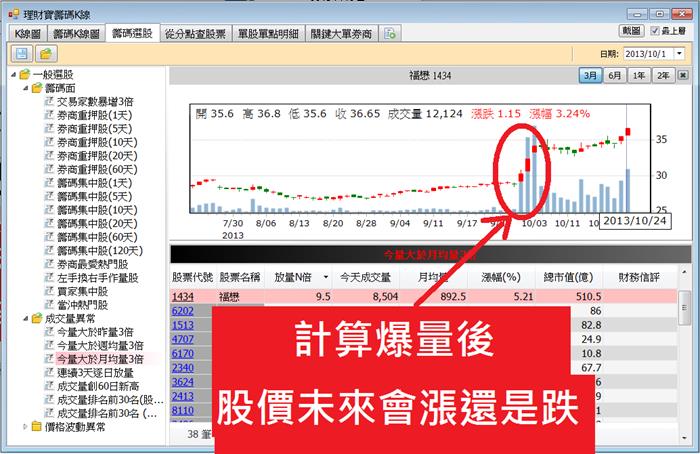The width and height of the screenshot is (700, 454).
Task: Click the save icon in toolbar
Action: 21,54
